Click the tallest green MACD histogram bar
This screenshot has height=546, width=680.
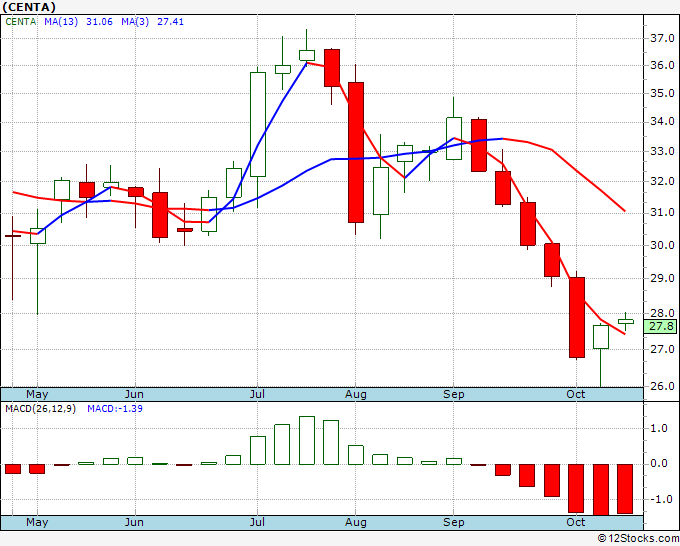pyautogui.click(x=307, y=441)
